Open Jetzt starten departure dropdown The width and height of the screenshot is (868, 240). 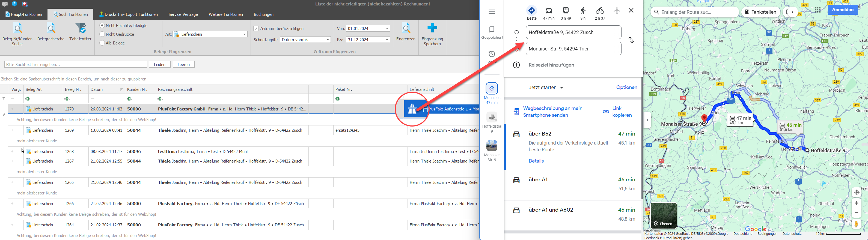pyautogui.click(x=546, y=88)
